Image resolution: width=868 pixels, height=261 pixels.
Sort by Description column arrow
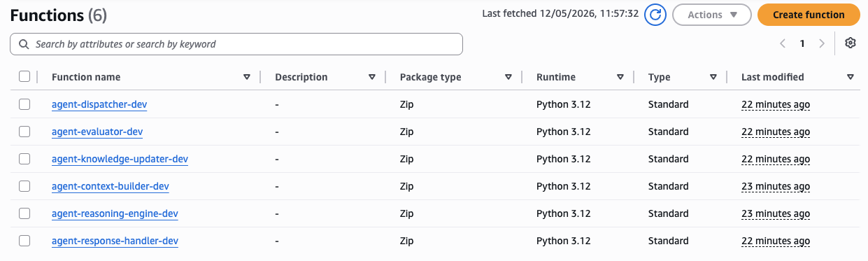click(x=372, y=77)
